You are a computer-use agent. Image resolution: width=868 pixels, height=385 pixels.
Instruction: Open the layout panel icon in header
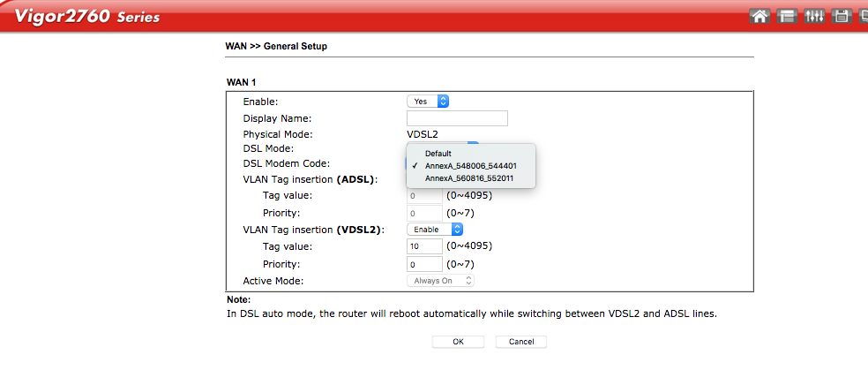click(x=787, y=16)
